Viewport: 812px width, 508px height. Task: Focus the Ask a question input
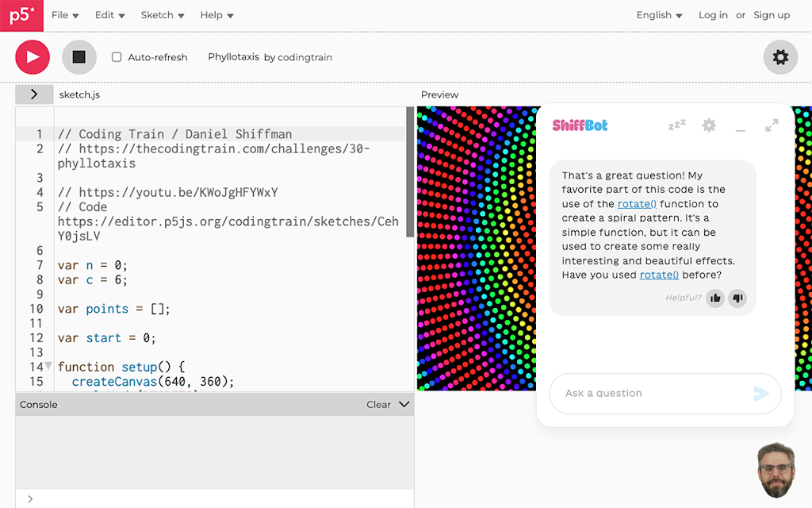click(x=665, y=394)
